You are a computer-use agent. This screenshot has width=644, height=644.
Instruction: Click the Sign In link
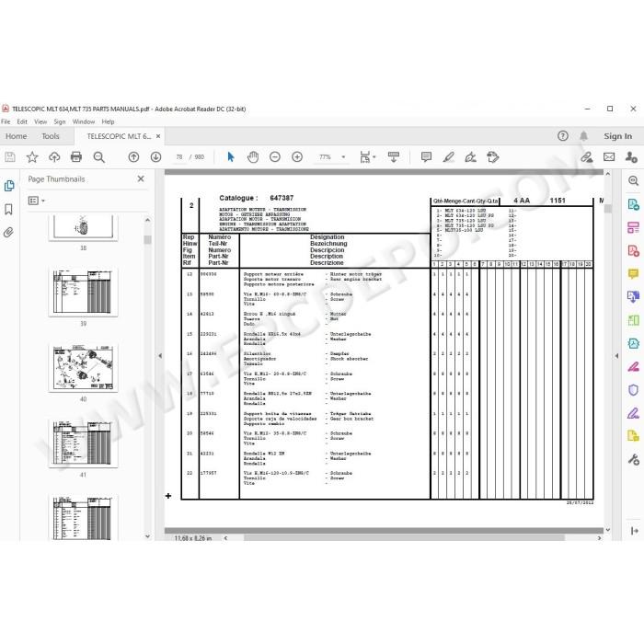point(617,136)
